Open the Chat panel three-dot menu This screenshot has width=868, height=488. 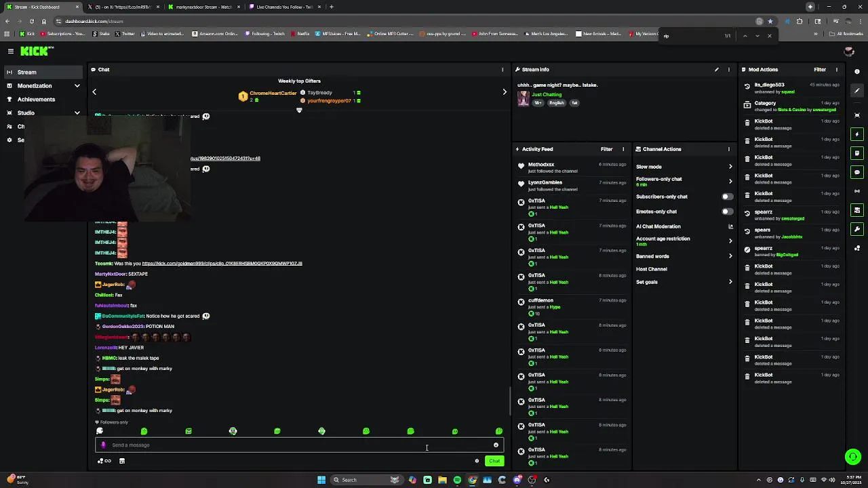tap(502, 69)
